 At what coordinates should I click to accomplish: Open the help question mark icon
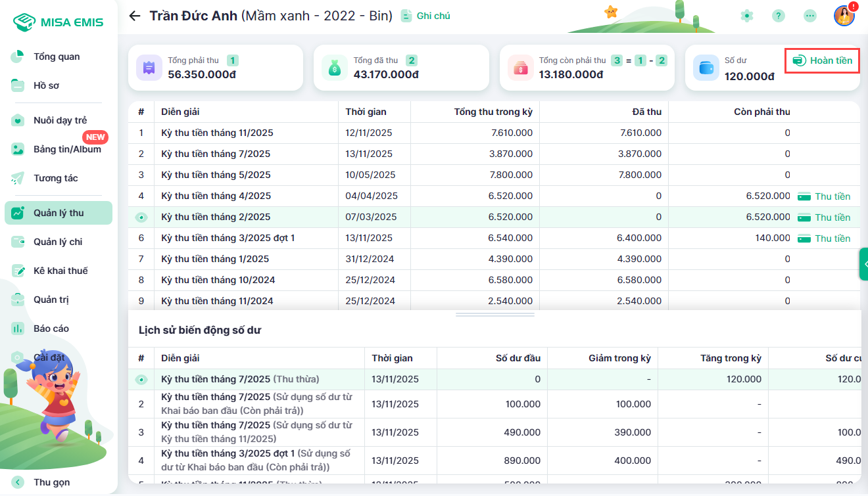click(779, 16)
